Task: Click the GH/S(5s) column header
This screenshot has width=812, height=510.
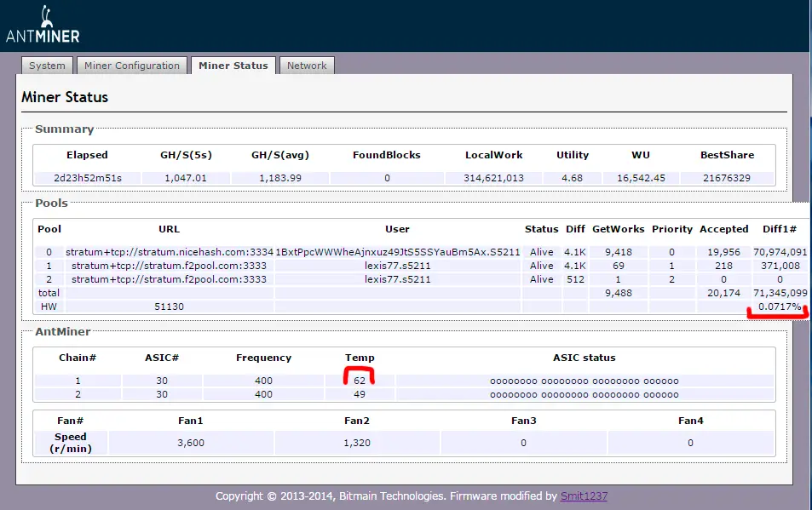Action: (x=186, y=155)
